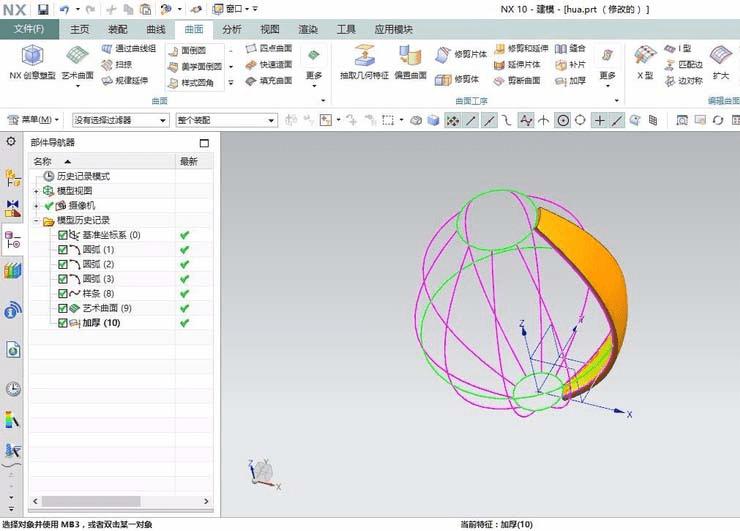Open the Part Navigator sidebar tab

point(13,240)
